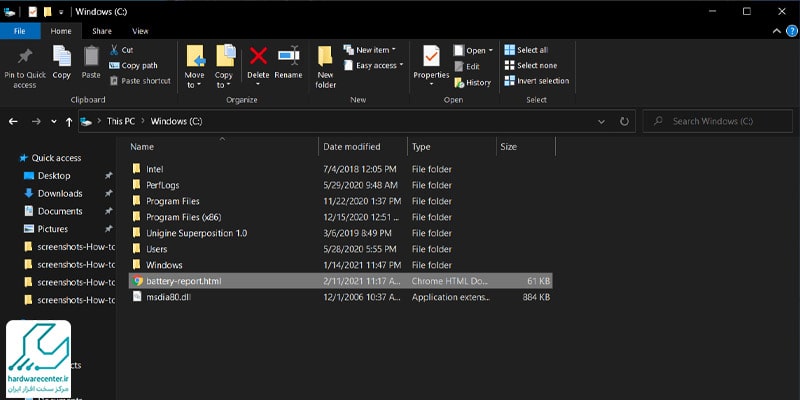This screenshot has height=400, width=800.
Task: Click Windows (C:) breadcrumb in address bar
Action: click(x=176, y=121)
